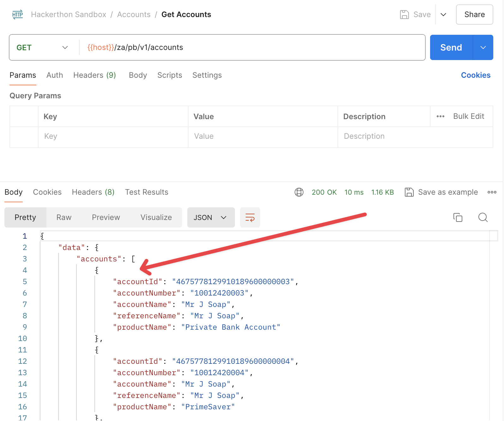Open response more options ellipsis

click(x=492, y=192)
